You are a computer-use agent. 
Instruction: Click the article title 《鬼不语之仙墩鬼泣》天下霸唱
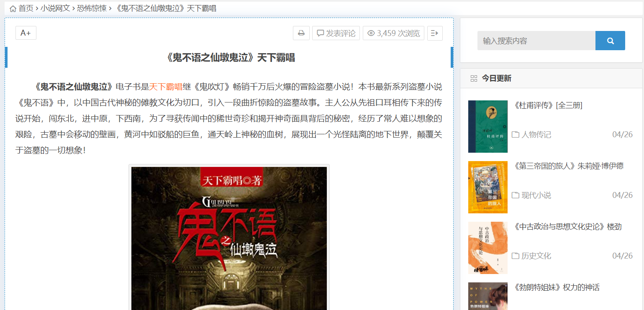click(230, 58)
